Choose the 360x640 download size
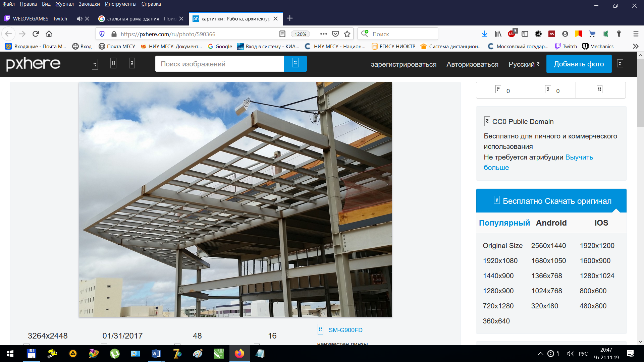This screenshot has width=644, height=362. point(496,321)
